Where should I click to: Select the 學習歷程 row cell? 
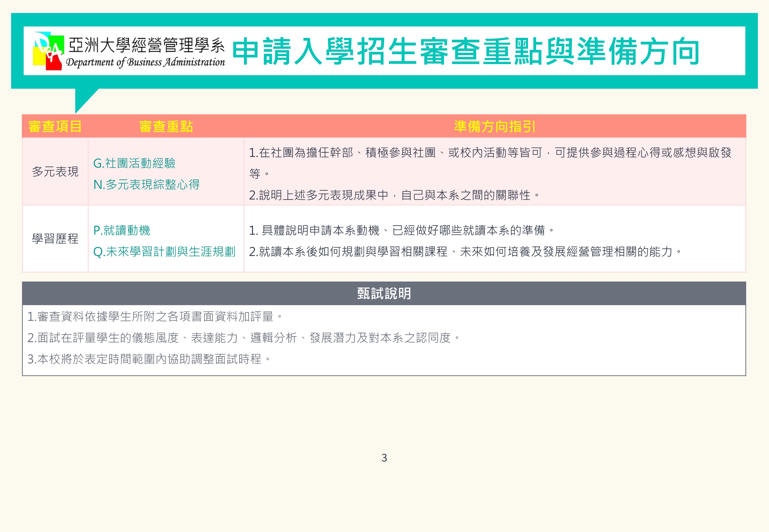(x=55, y=239)
